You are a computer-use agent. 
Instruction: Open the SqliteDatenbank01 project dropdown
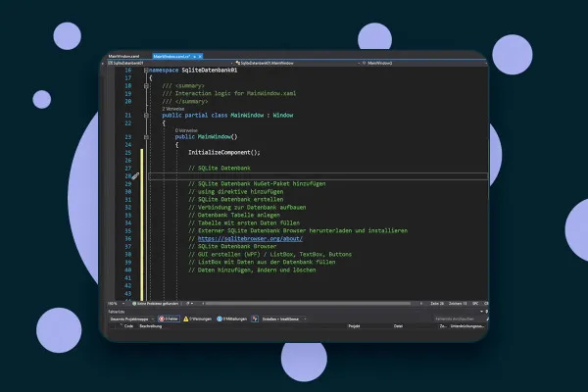pos(170,63)
